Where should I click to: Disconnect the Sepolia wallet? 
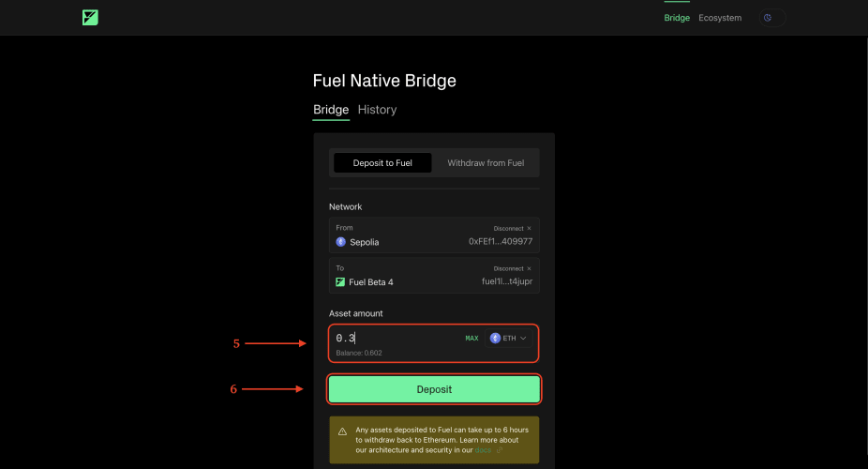(x=512, y=228)
